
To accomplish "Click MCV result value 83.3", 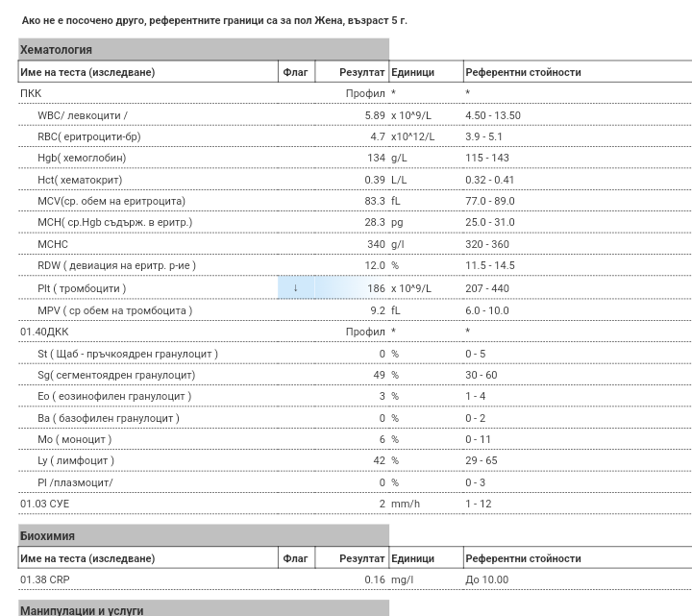I will [375, 201].
